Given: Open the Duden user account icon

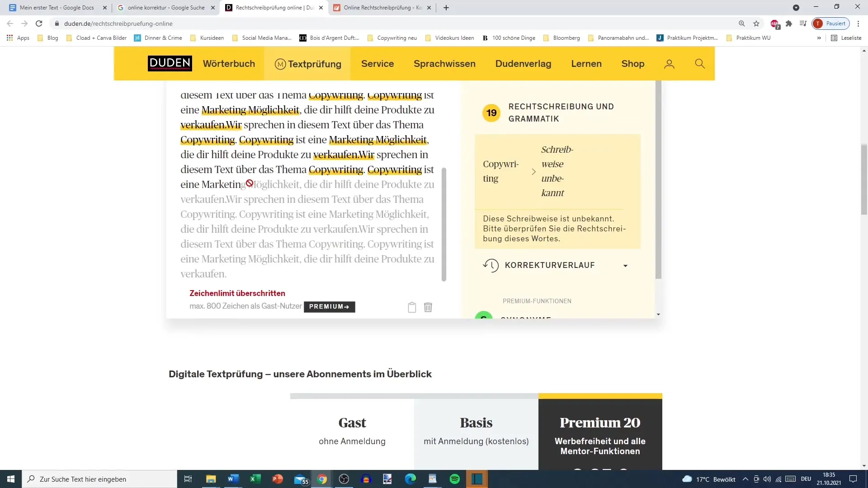Looking at the screenshot, I should tap(669, 64).
